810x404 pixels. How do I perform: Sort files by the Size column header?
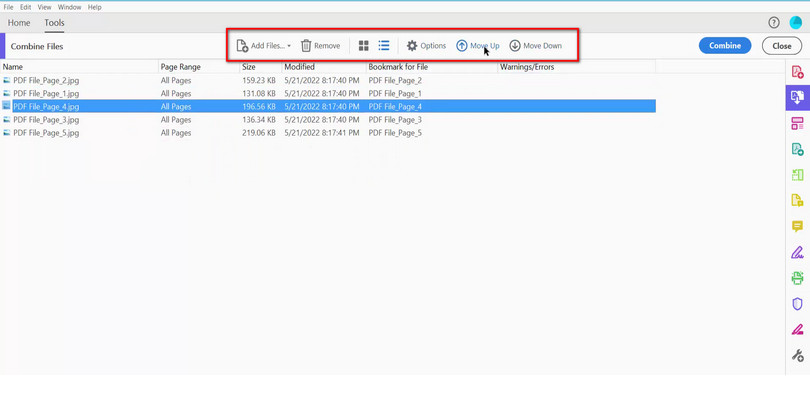249,67
